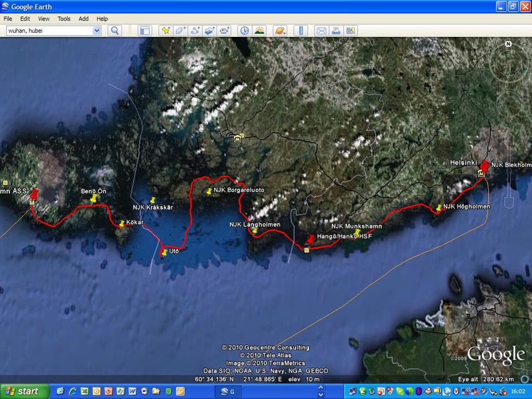532x399 pixels.
Task: Click the Bluetooth tray icon
Action: click(x=419, y=391)
